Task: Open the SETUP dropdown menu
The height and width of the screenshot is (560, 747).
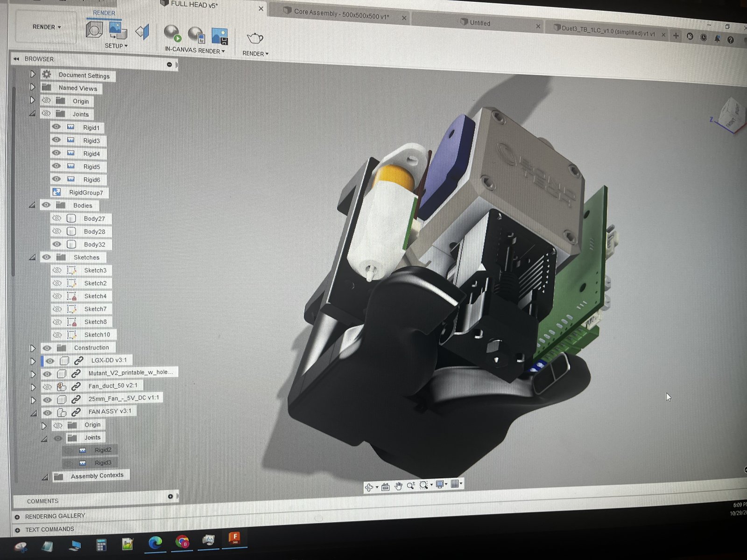Action: tap(116, 46)
